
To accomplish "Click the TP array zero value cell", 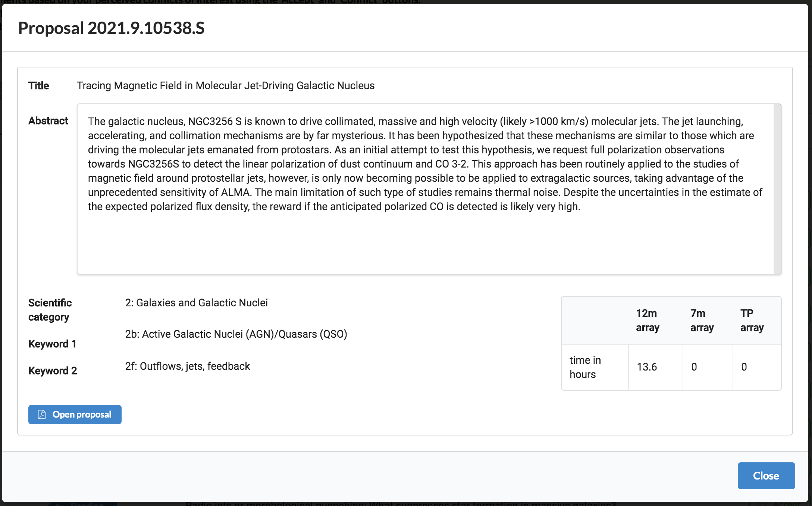I will pos(744,367).
